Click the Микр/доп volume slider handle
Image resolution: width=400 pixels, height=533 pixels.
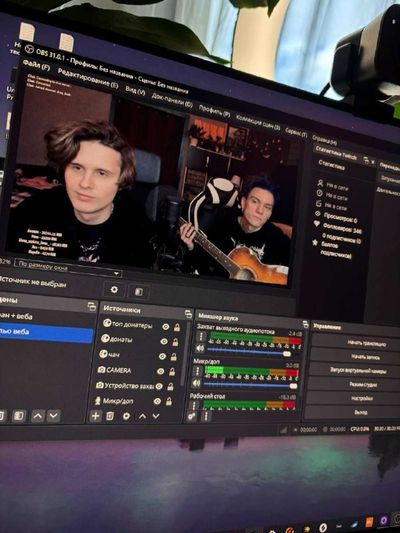tap(293, 386)
